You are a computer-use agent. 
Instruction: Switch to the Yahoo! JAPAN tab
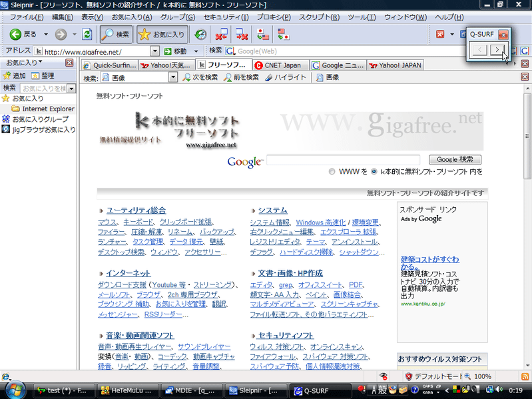tap(396, 65)
